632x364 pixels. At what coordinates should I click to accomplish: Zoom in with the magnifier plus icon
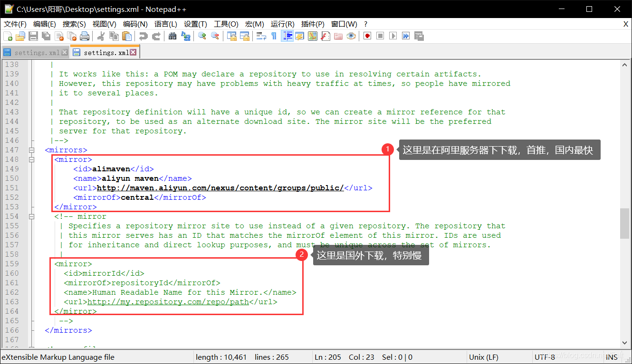point(202,36)
